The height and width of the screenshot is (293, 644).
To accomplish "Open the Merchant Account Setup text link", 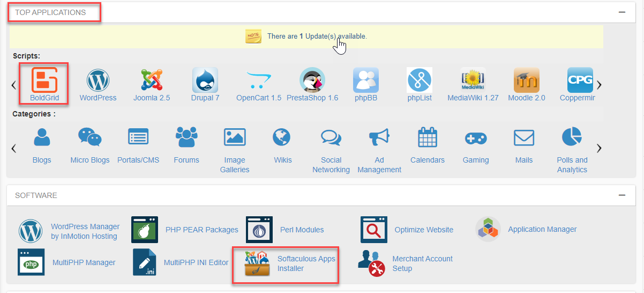I will pos(423,263).
